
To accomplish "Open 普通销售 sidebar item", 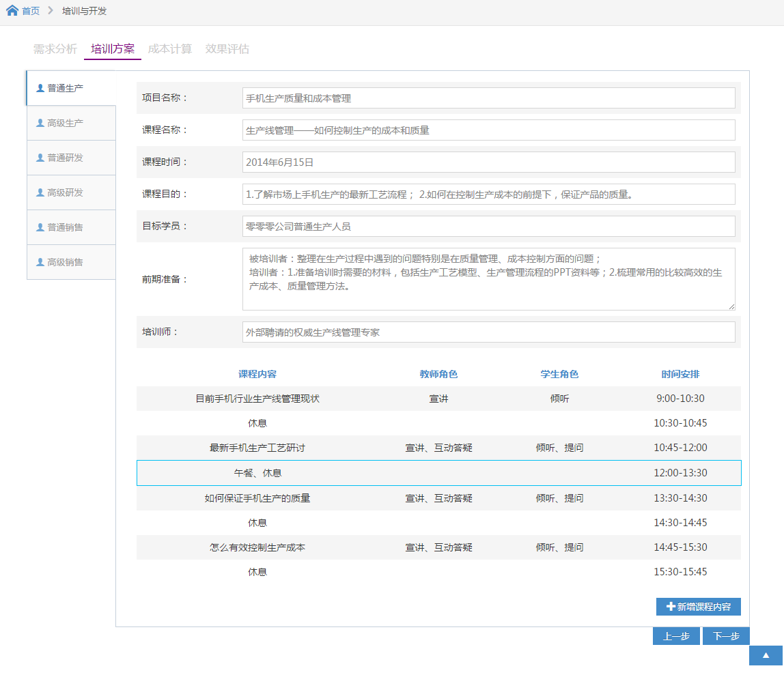I will 71,227.
